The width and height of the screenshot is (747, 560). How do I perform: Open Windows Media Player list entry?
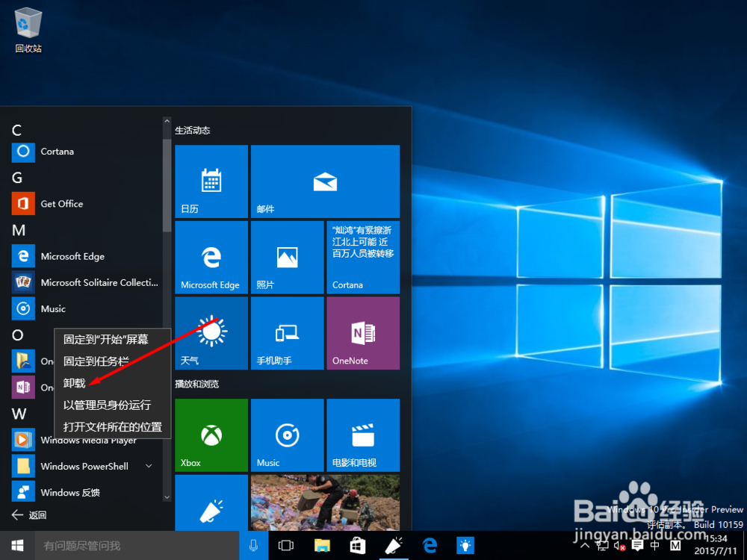coord(86,440)
